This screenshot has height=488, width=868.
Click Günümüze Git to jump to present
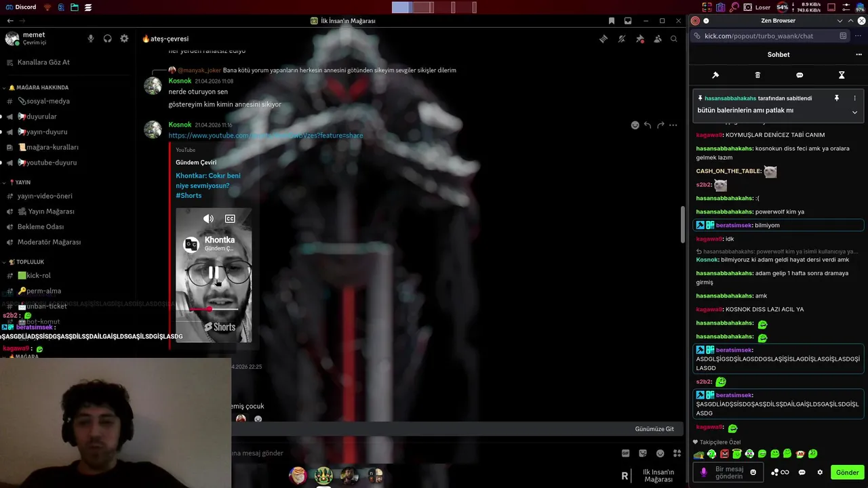tap(654, 429)
